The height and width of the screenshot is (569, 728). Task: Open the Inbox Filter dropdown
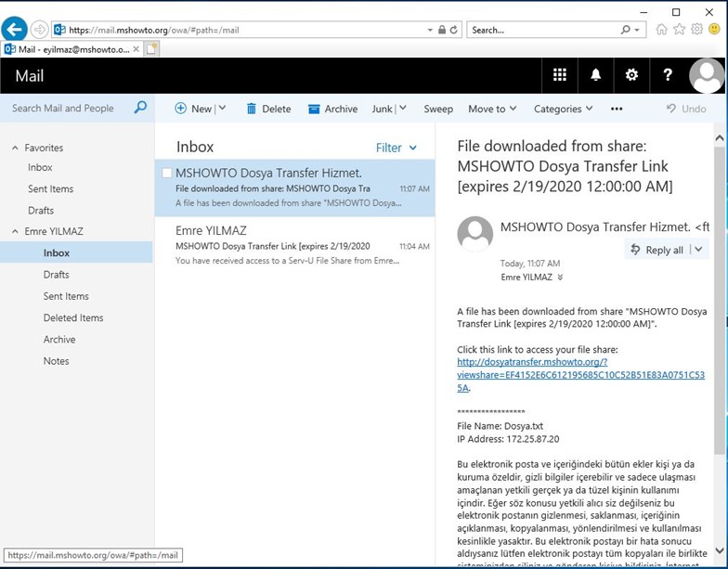pos(396,148)
